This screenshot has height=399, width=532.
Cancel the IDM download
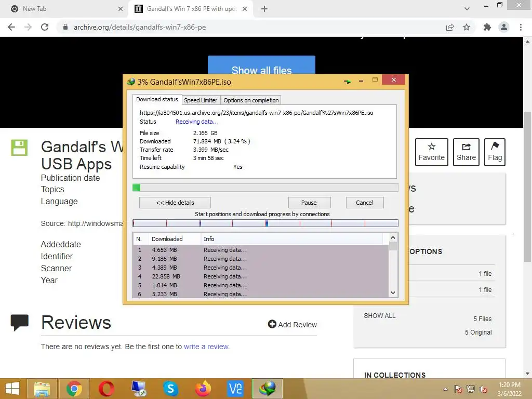[x=364, y=203]
